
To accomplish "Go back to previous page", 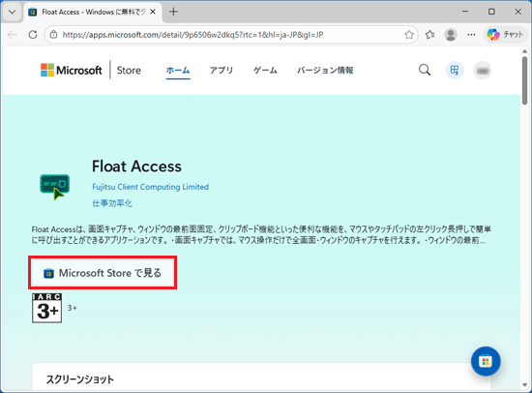I will click(13, 34).
